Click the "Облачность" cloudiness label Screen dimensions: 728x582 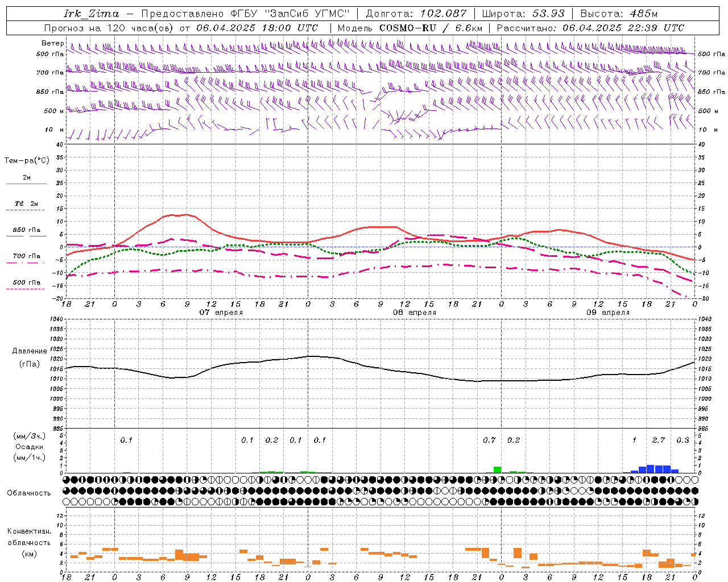29,493
